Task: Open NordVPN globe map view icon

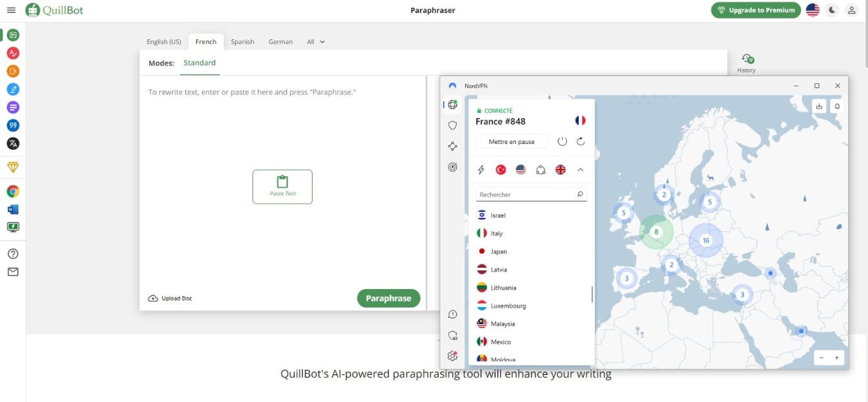Action: [453, 105]
